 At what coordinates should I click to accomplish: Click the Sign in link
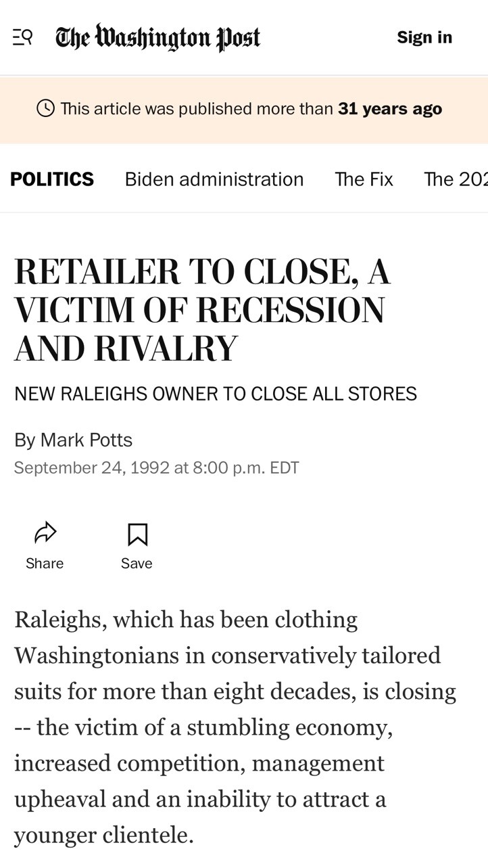click(x=424, y=37)
